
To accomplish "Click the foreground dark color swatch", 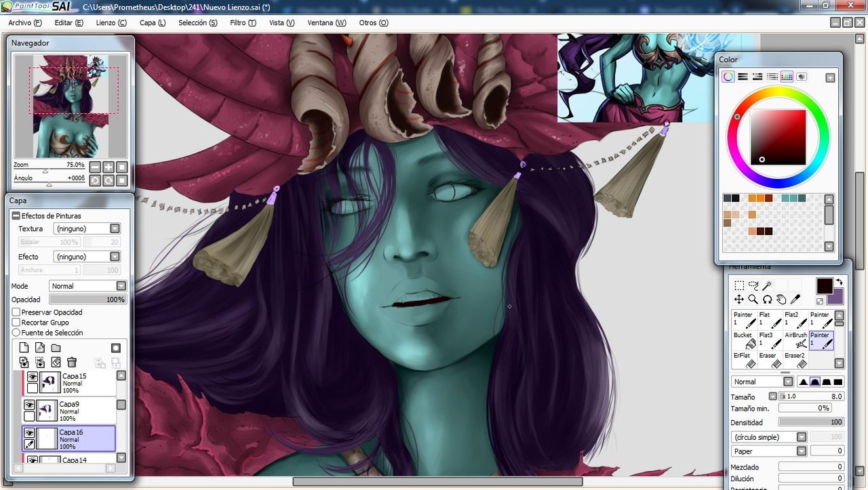I will click(x=823, y=285).
